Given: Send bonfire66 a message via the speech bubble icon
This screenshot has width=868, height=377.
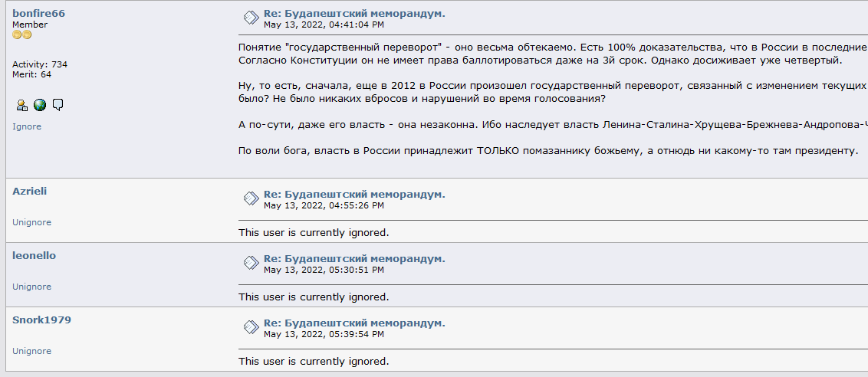Looking at the screenshot, I should coord(58,105).
